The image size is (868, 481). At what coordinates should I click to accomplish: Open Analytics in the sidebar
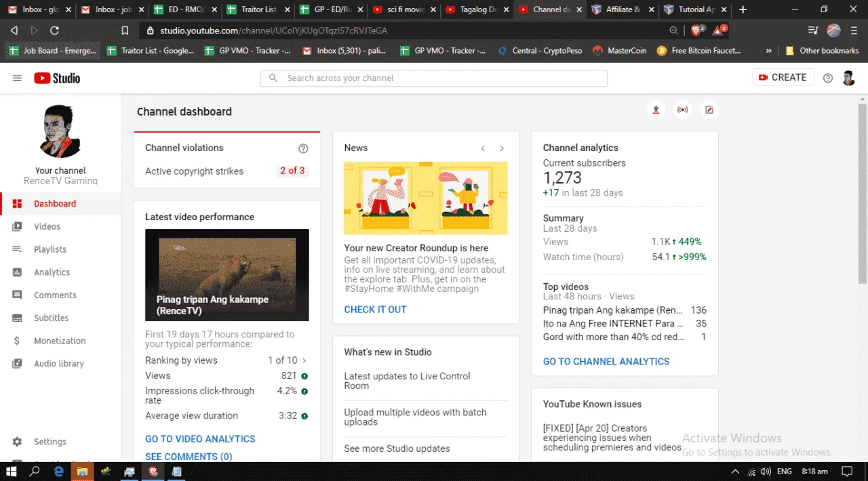pos(61,272)
